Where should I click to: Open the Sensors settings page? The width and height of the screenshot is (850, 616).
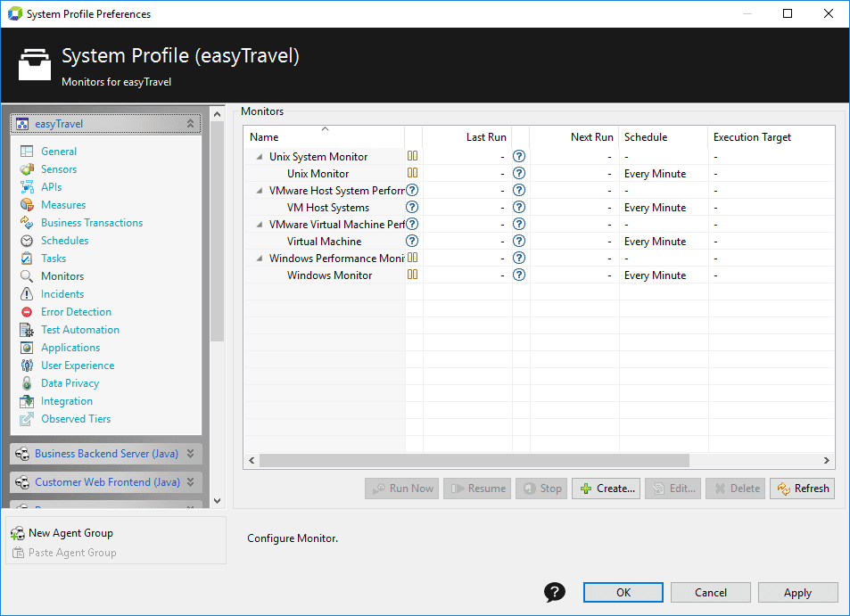tap(59, 169)
